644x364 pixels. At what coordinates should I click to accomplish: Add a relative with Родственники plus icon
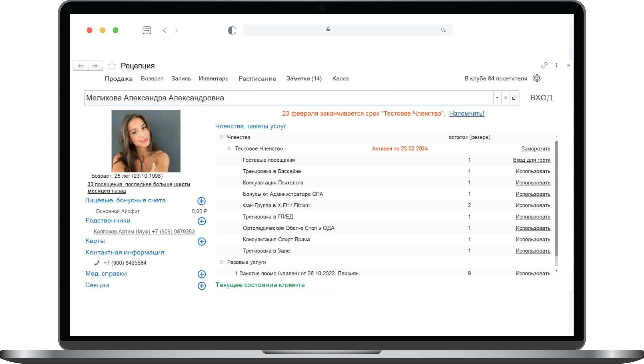pos(201,221)
